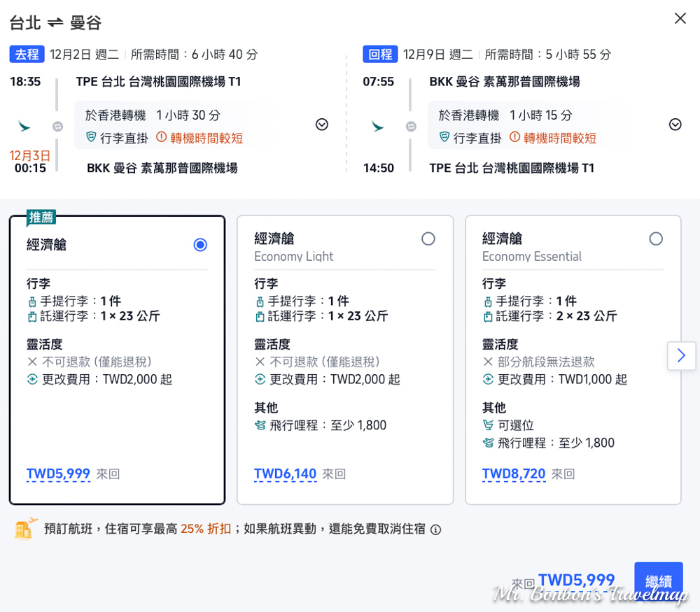Open TWD6,140 price breakdown link

(286, 474)
